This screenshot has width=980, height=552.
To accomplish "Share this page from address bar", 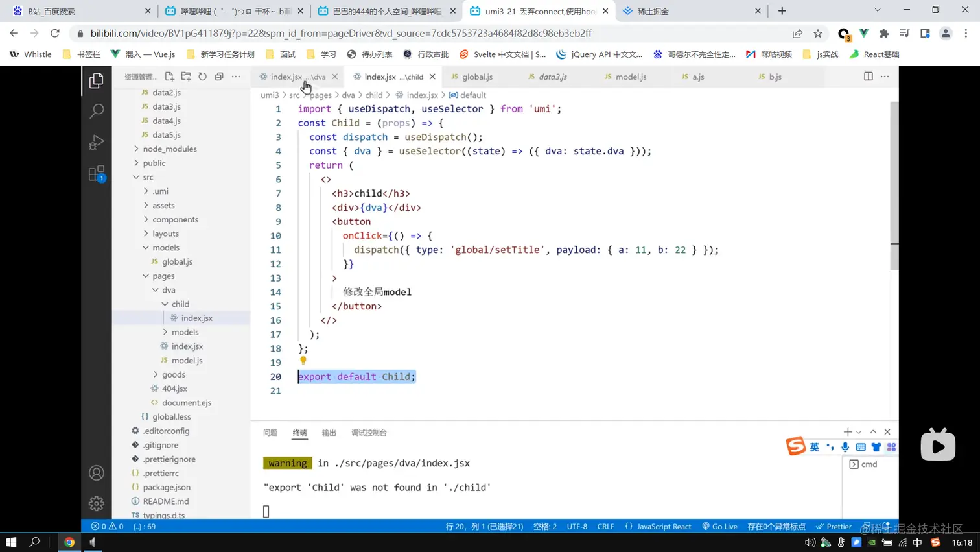I will [x=797, y=34].
